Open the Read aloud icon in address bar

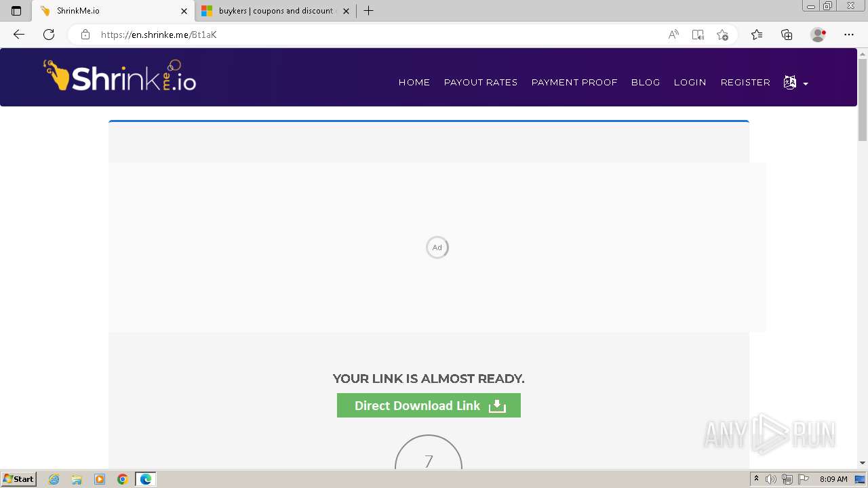pyautogui.click(x=673, y=35)
